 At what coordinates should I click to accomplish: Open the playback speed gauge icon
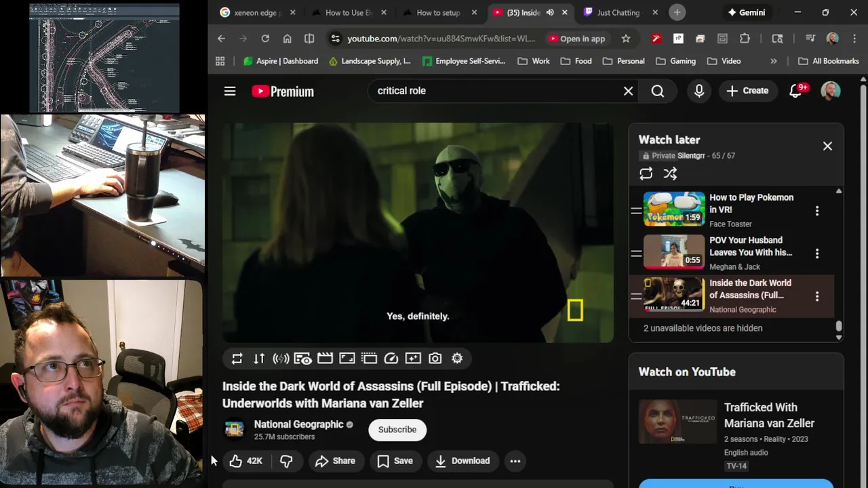click(391, 359)
